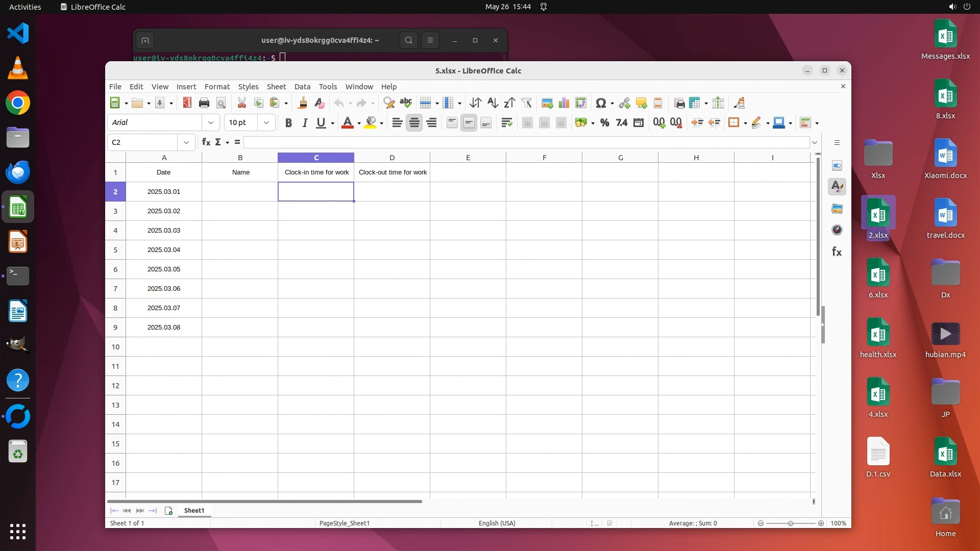
Task: Click the Export as PDF icon
Action: tap(187, 103)
